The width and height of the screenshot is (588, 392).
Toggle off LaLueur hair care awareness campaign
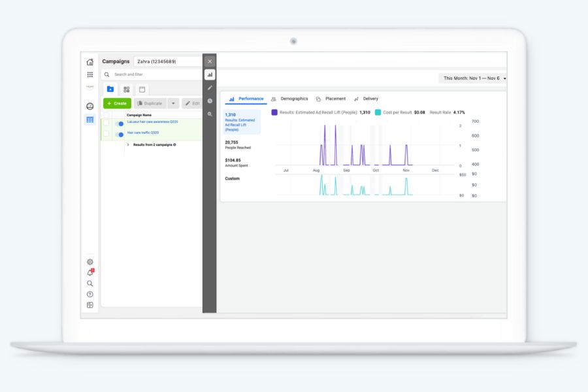click(120, 123)
